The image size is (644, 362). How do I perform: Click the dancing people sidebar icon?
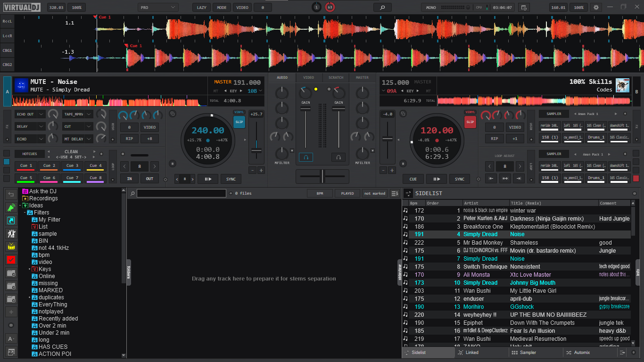tap(11, 233)
